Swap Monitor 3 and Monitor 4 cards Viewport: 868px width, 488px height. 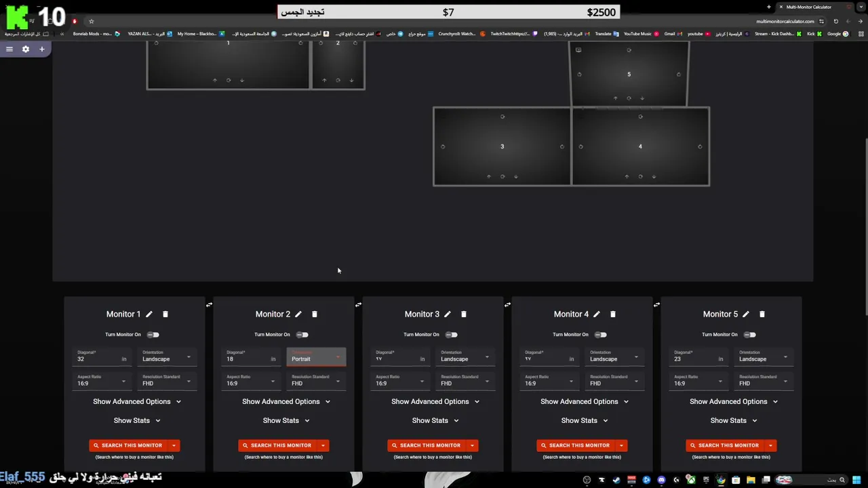tap(507, 304)
